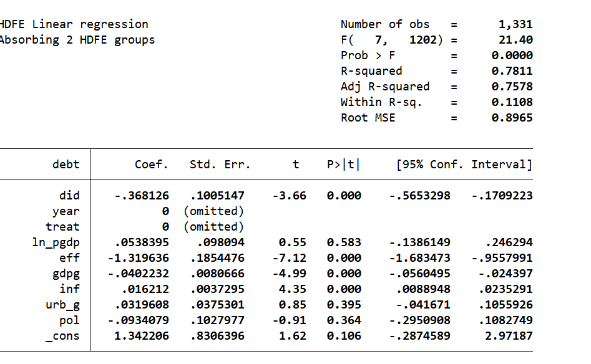Image resolution: width=591 pixels, height=364 pixels.
Task: Click the Within R-sq. value 0.1108
Action: pos(512,102)
